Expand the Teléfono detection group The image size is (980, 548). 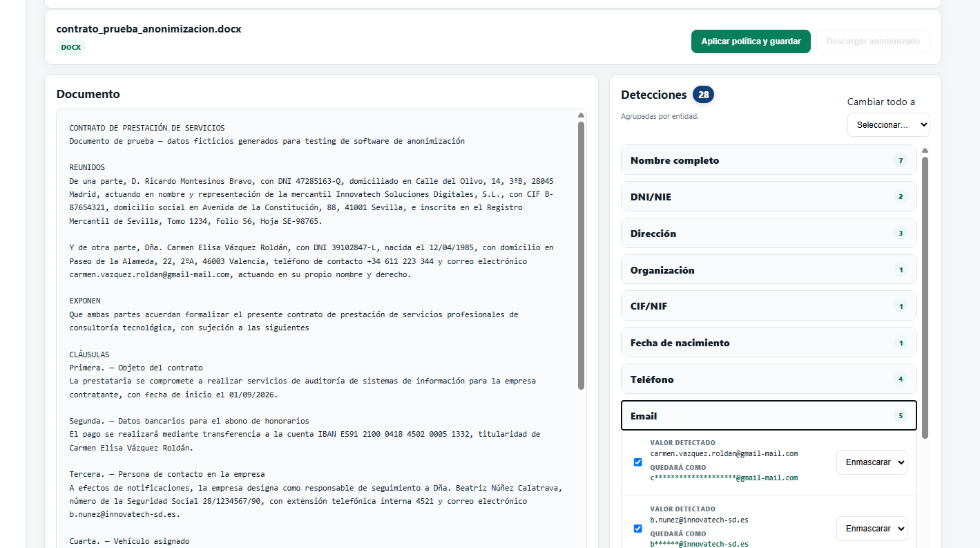[x=769, y=379]
